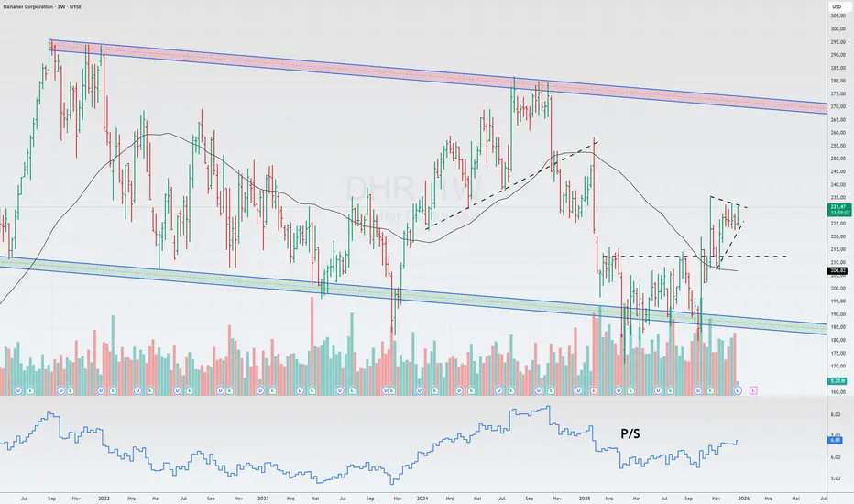Select the green lower channel support zone
This screenshot has height=504, width=854.
pos(414,295)
